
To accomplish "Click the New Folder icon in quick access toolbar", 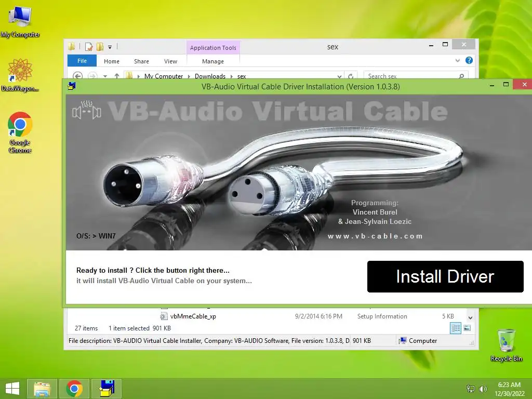I will (100, 46).
